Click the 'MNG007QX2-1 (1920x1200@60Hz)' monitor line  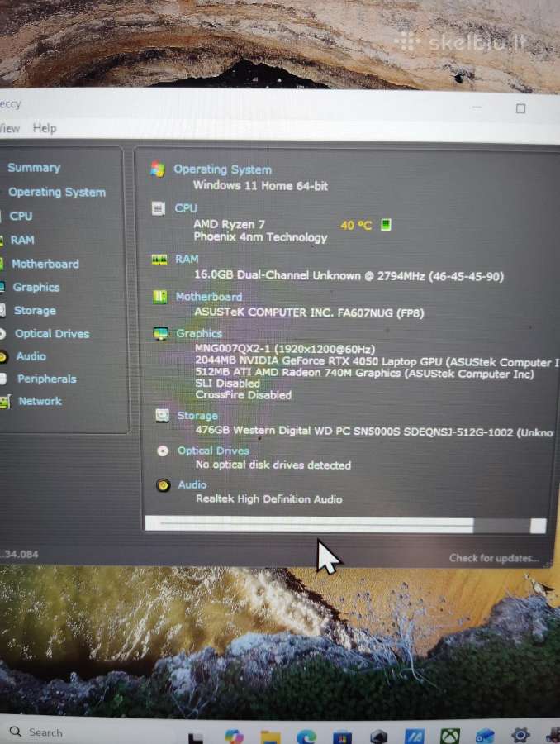(285, 349)
